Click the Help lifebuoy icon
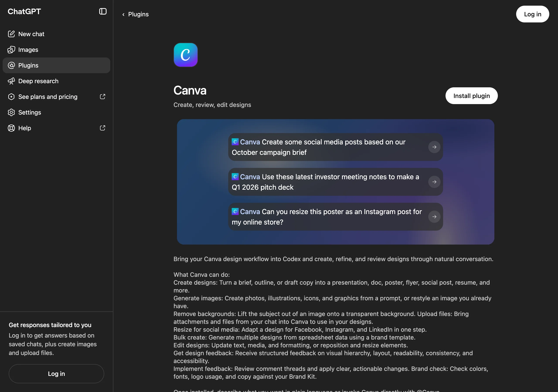The height and width of the screenshot is (392, 558). 11,128
